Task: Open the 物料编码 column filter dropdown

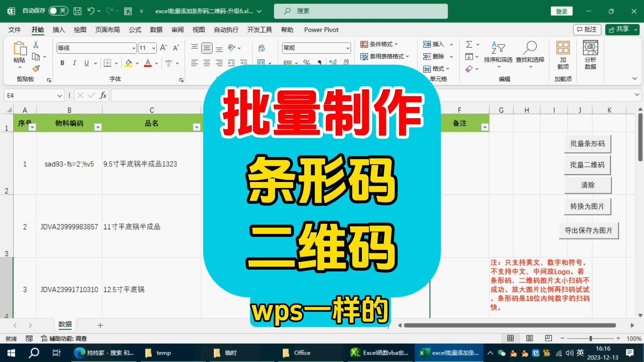Action: tap(98, 127)
